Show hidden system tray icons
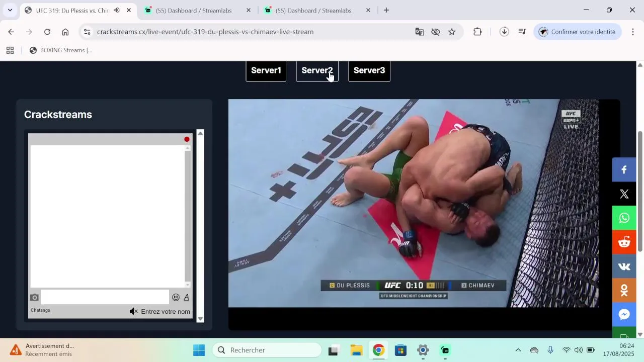The height and width of the screenshot is (362, 644). pos(518,350)
